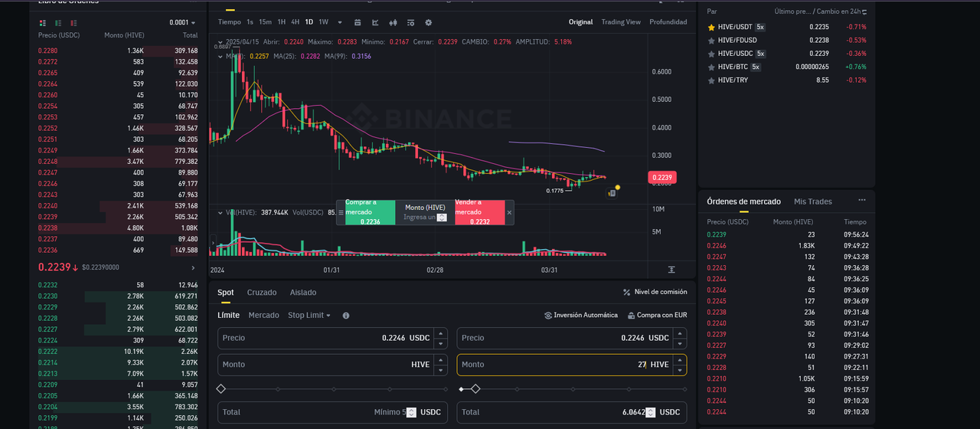Expand arrow beside current price 0.2239
This screenshot has height=429, width=980.
[193, 268]
